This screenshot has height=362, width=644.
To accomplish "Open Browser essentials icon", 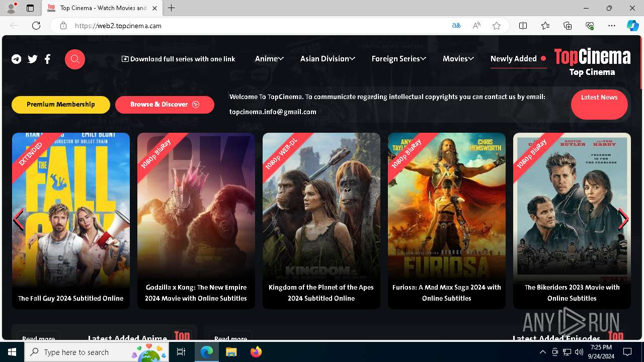I will 590,26.
